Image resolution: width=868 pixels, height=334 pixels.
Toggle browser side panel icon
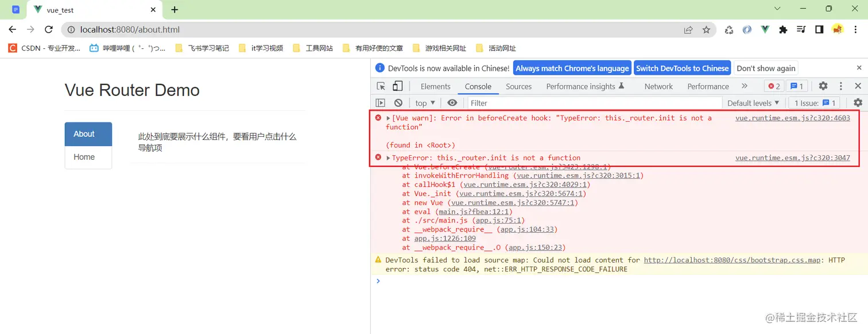click(819, 30)
